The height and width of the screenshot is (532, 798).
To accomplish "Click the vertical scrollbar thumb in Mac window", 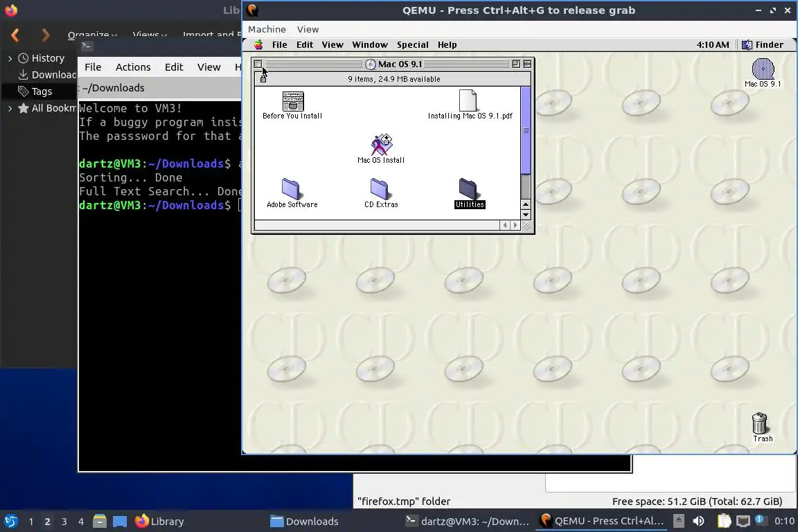I will coord(526,130).
